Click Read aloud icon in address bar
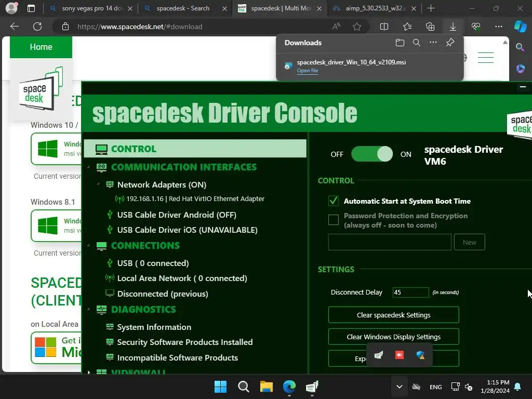This screenshot has width=532, height=399. pos(336,26)
